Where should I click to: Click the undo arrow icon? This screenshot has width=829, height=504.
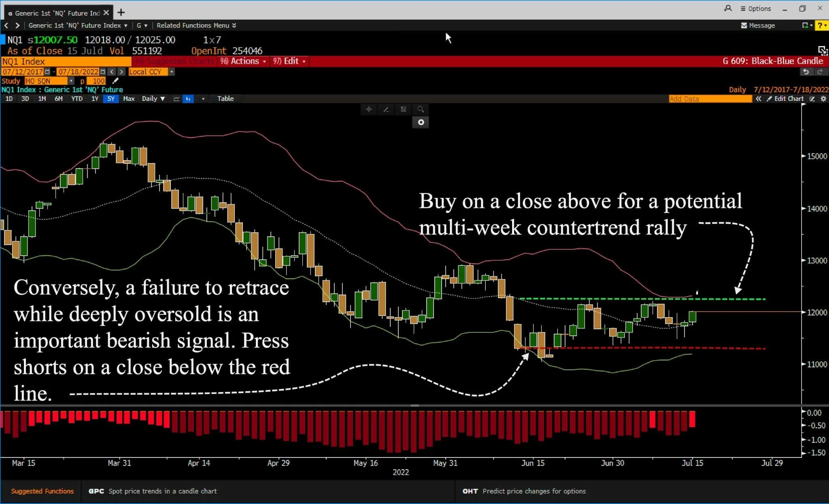[x=806, y=72]
